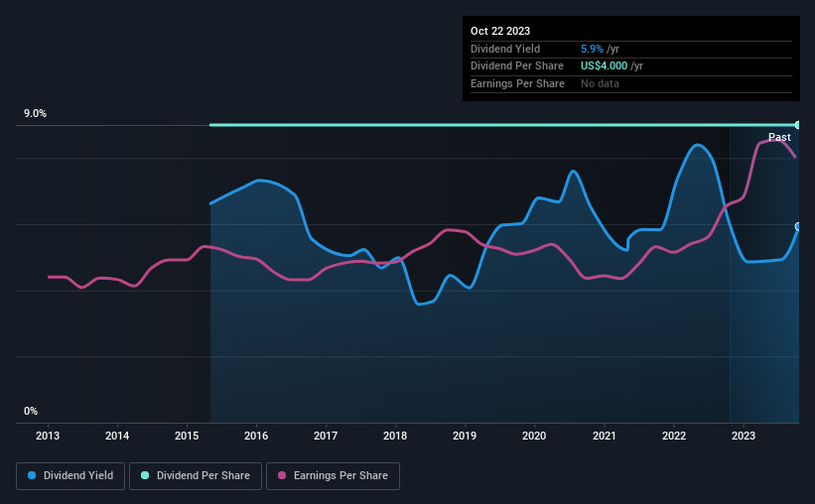Toggle the Dividend Yield legend button

(x=70, y=476)
